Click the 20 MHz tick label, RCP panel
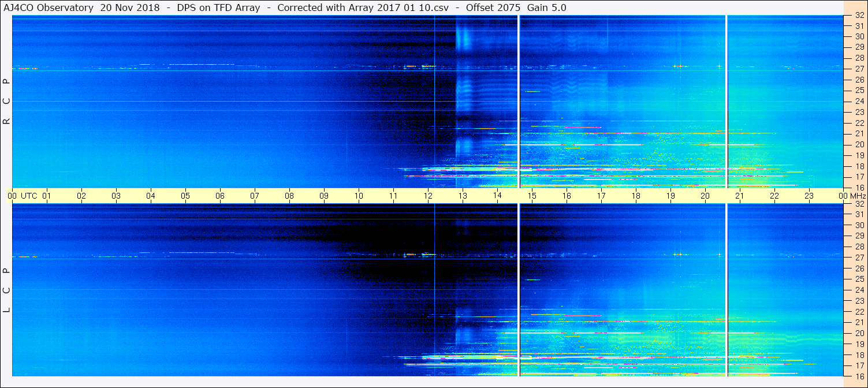Screen dimensions: 868x388 pos(859,144)
